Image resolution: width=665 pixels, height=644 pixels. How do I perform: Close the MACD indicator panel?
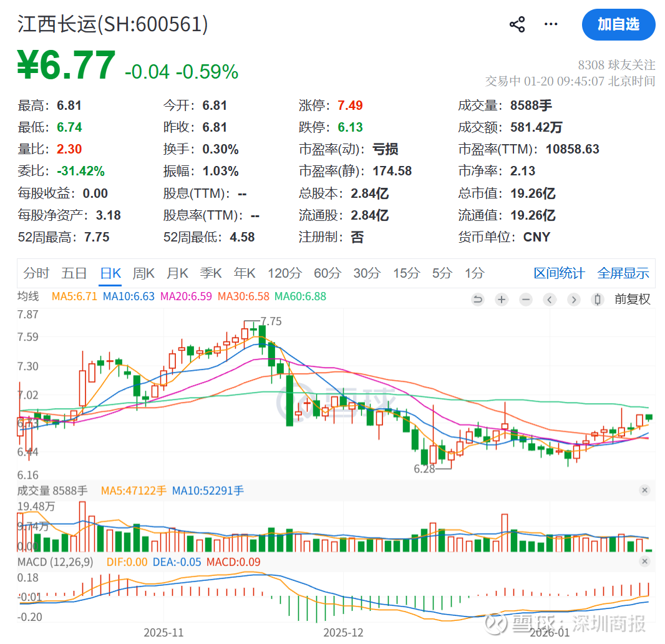tap(644, 561)
